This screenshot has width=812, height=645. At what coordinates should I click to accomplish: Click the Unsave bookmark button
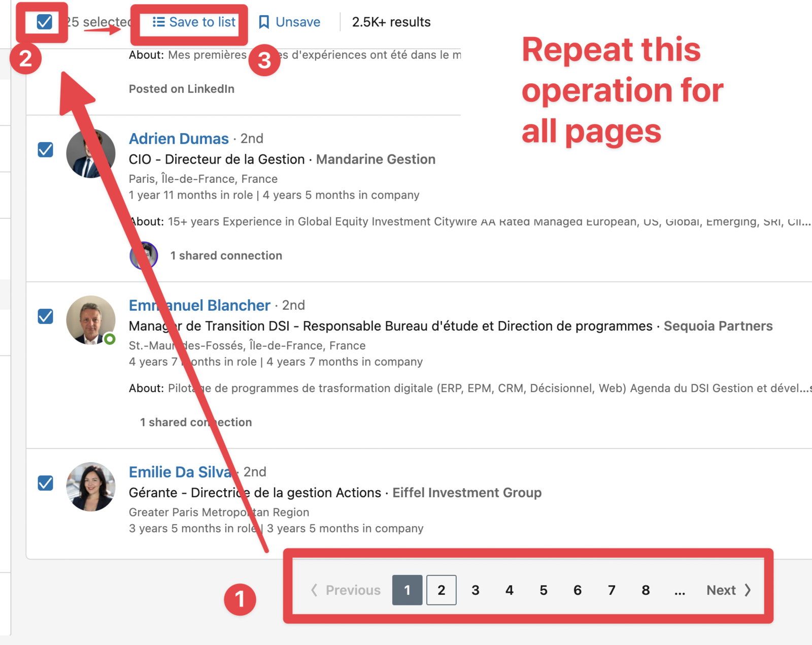[289, 22]
